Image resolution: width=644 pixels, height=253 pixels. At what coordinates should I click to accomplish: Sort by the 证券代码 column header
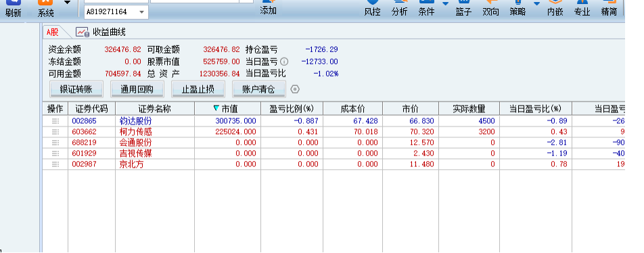(91, 109)
